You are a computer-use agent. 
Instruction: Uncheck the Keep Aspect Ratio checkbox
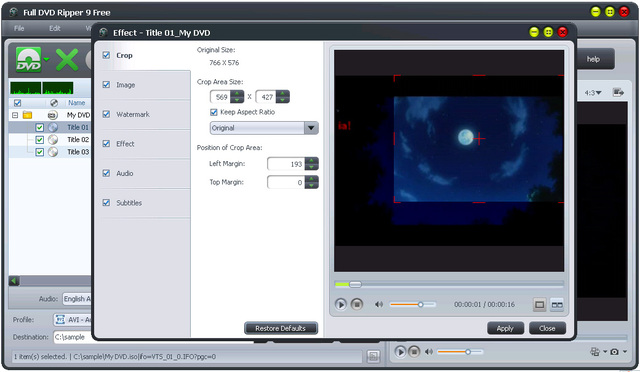coord(213,112)
